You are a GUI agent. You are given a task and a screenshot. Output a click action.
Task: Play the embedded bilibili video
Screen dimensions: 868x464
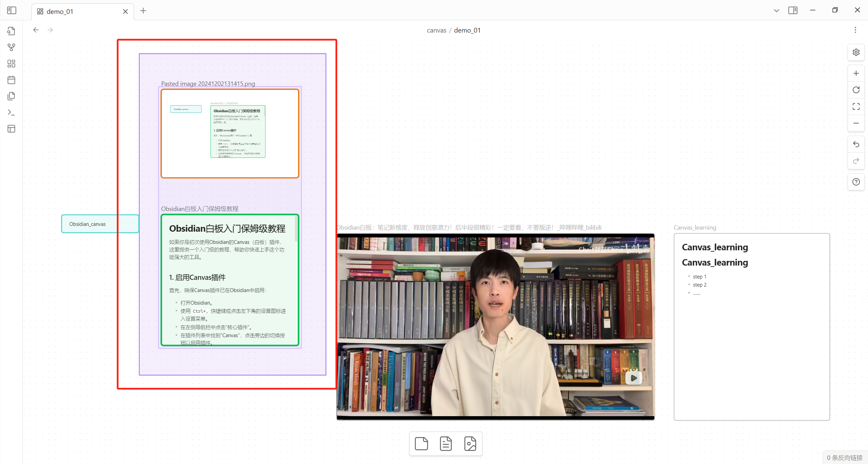(633, 378)
